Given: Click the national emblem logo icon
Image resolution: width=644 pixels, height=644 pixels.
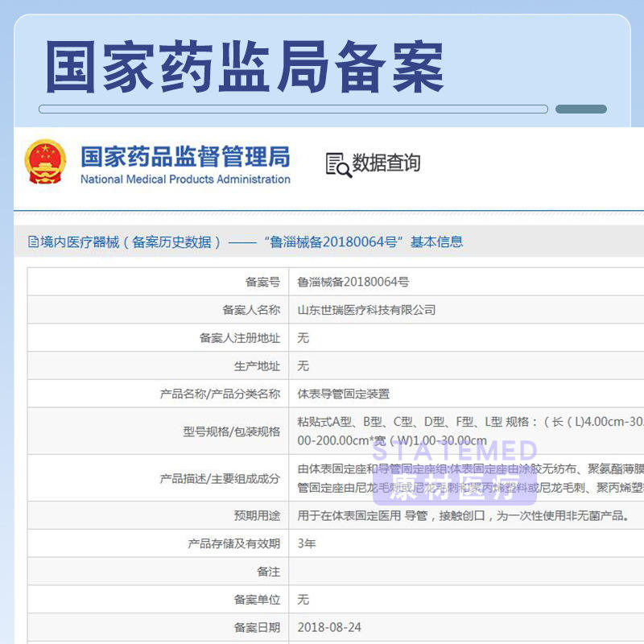Looking at the screenshot, I should [x=45, y=162].
